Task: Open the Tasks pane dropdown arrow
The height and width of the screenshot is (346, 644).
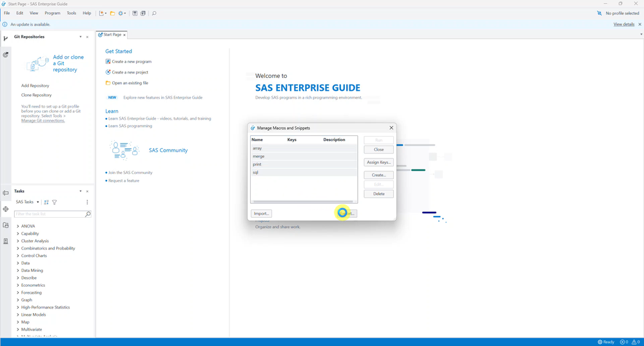Action: 81,191
